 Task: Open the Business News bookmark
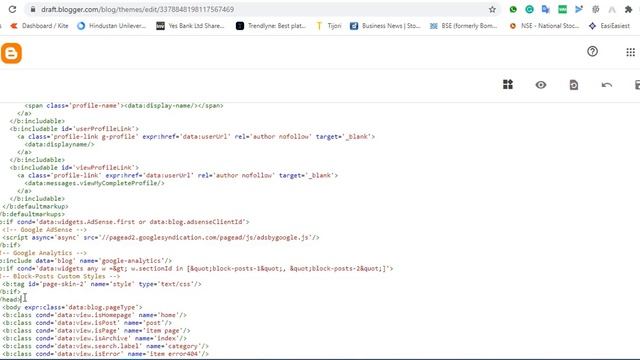[x=385, y=26]
